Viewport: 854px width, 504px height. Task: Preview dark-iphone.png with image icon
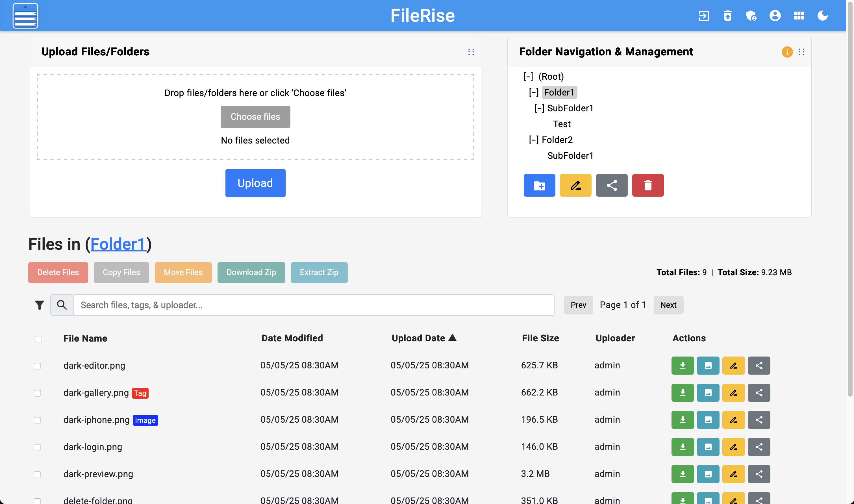pos(708,420)
